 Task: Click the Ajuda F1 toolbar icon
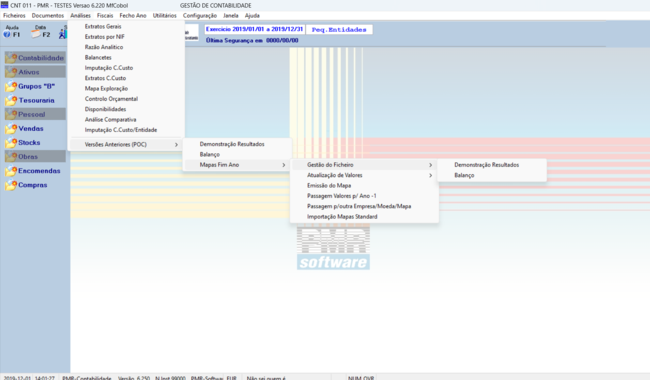click(x=12, y=32)
